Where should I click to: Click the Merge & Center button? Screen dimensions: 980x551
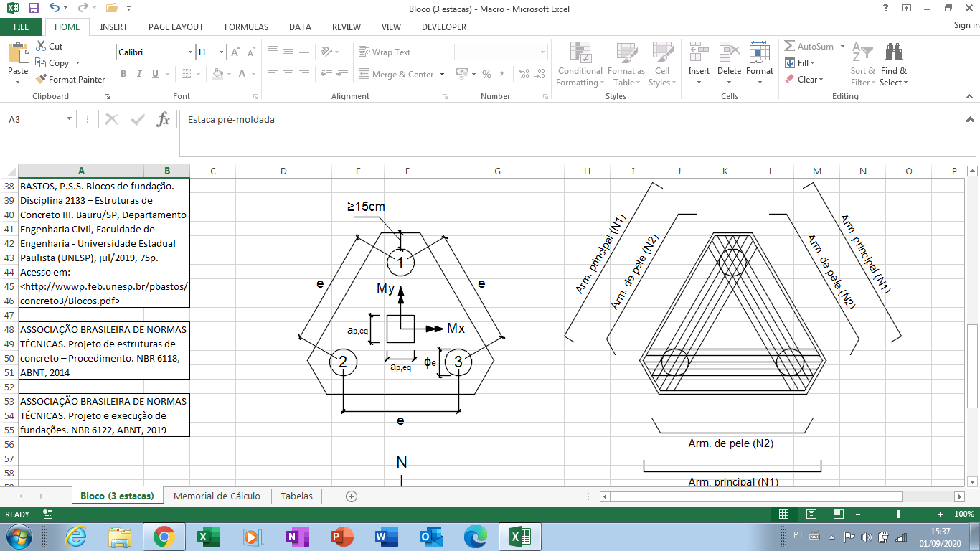tap(397, 75)
